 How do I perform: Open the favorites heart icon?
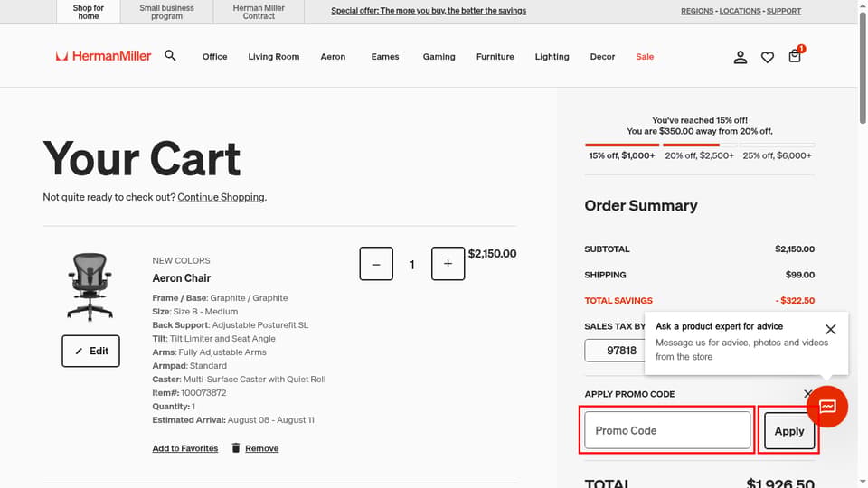pyautogui.click(x=768, y=57)
